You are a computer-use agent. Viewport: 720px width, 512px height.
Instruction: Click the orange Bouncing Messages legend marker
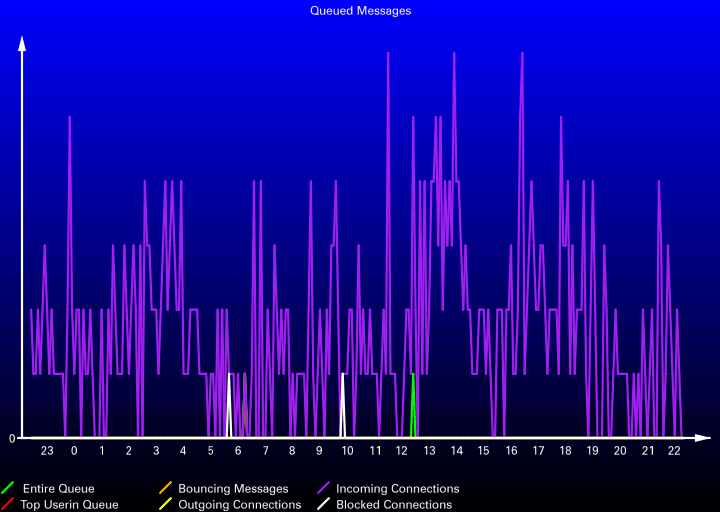click(x=165, y=489)
